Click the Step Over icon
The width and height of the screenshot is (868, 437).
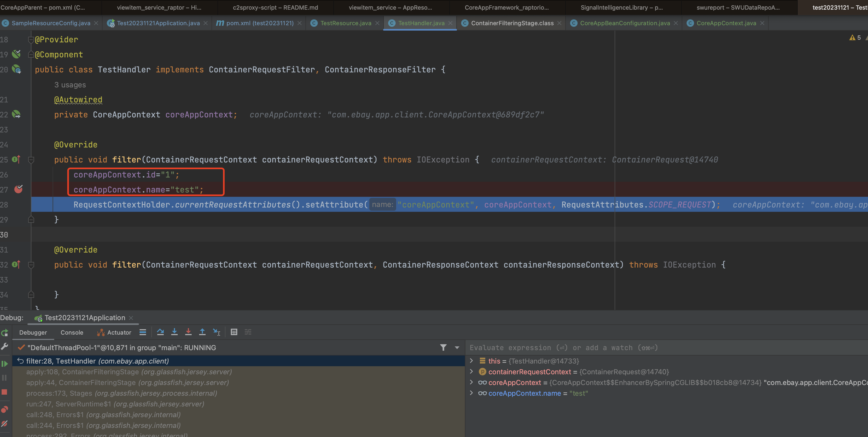pyautogui.click(x=161, y=332)
